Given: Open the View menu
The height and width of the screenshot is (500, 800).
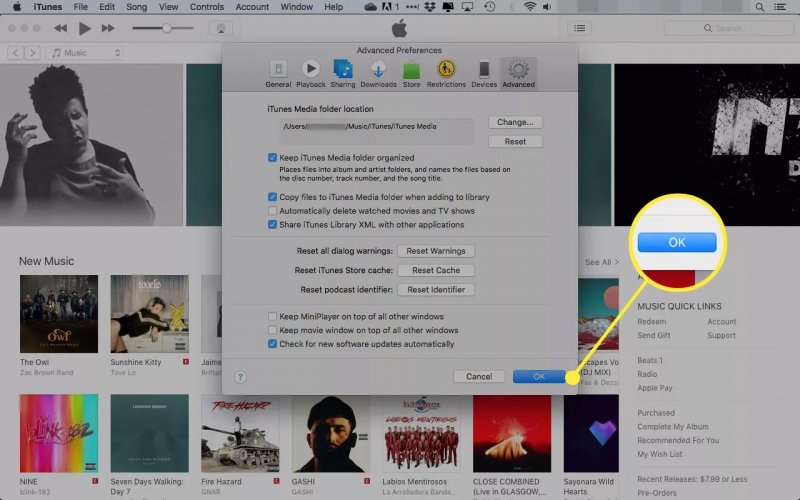Looking at the screenshot, I should [168, 7].
